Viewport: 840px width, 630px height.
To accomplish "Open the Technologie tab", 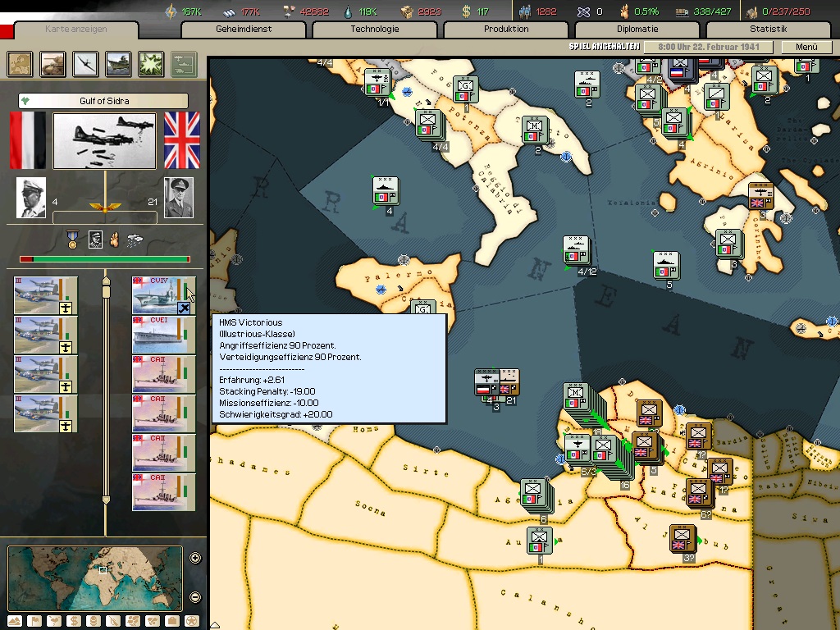I will 375,30.
